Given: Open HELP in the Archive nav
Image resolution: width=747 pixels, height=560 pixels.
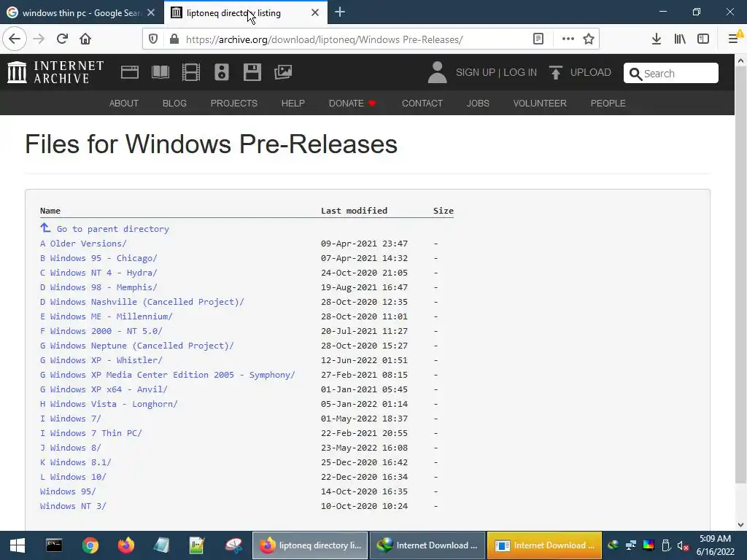Looking at the screenshot, I should (x=293, y=104).
